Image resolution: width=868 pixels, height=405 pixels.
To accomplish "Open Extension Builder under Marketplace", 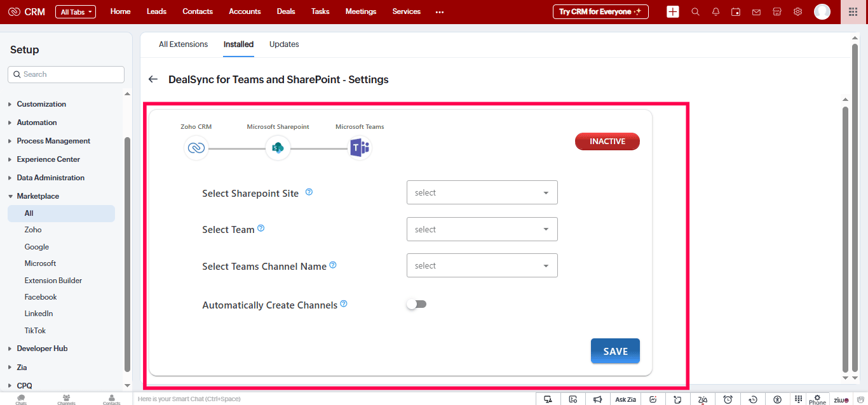I will coord(53,281).
